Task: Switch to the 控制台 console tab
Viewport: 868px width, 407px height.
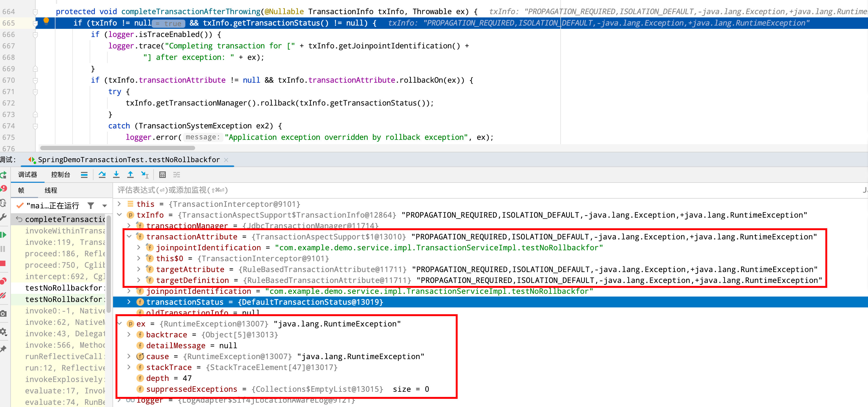Action: 61,175
